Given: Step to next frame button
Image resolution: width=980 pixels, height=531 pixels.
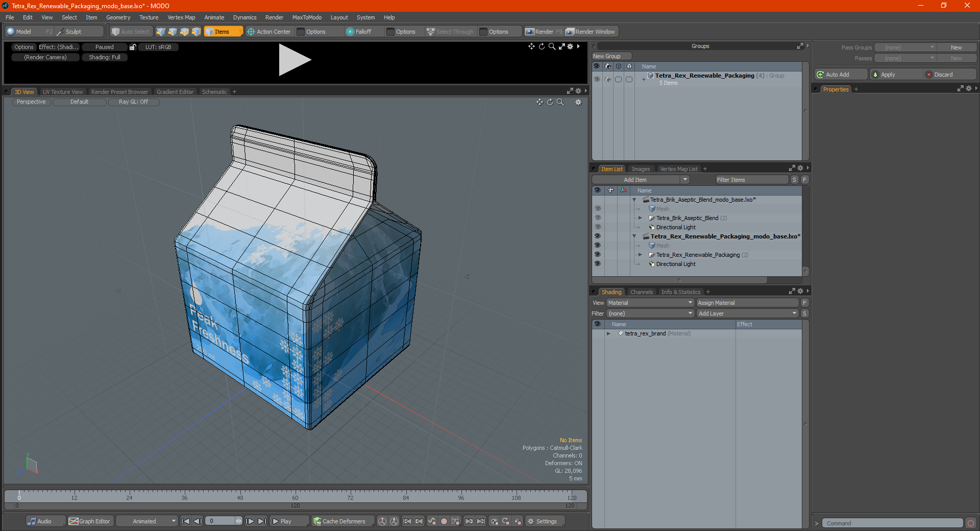Looking at the screenshot, I should (250, 521).
